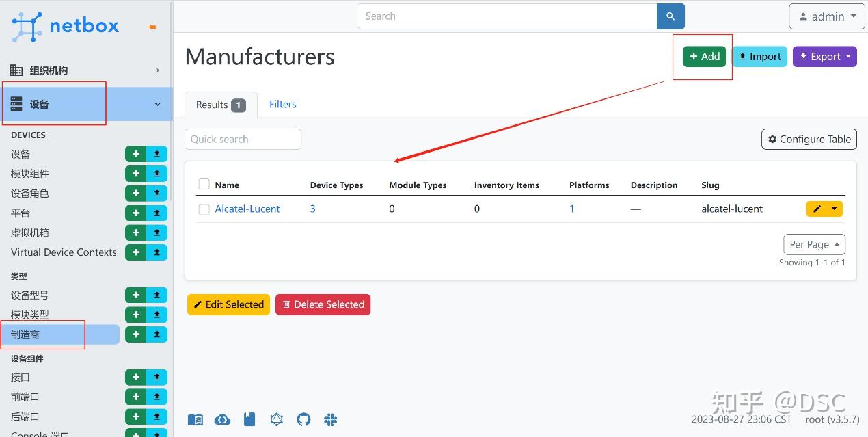The width and height of the screenshot is (868, 437).
Task: Open the Export dropdown menu
Action: [x=824, y=57]
